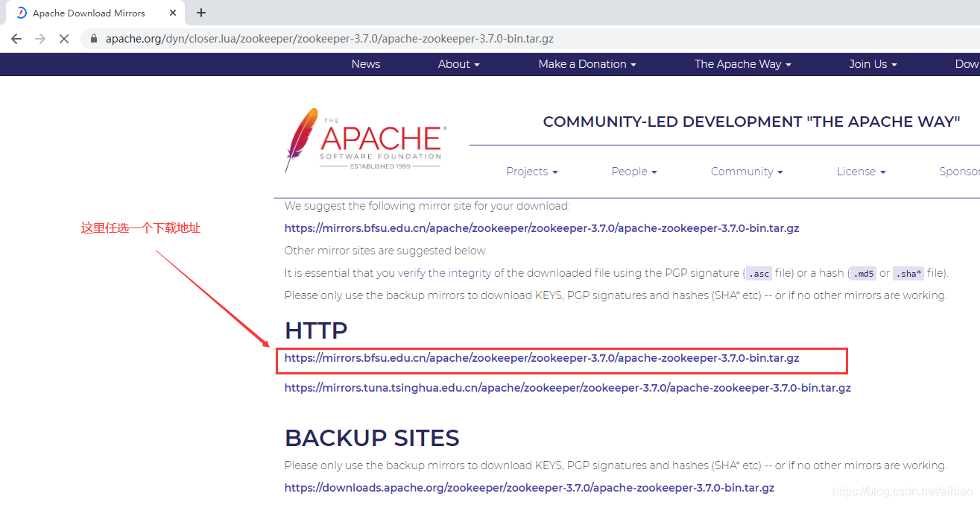Click 'We suggest the following mirror site' text
This screenshot has height=505, width=980.
point(427,206)
